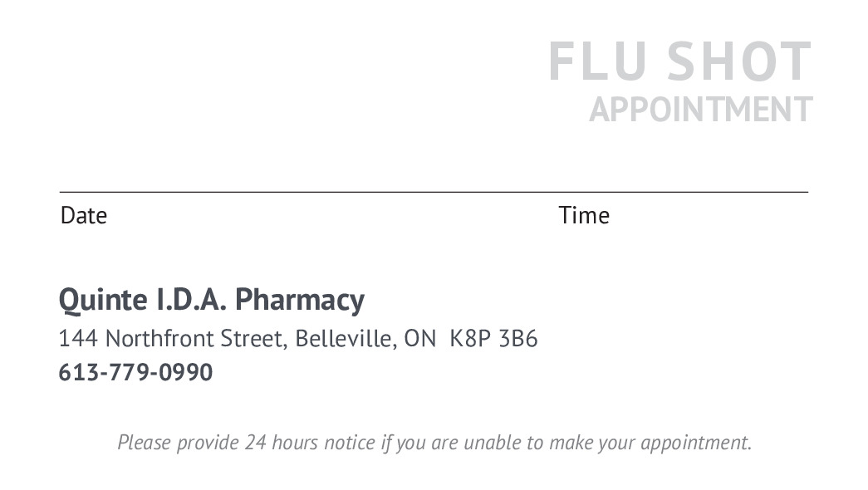Click the ON province abbreviation
The height and width of the screenshot is (490, 868).
point(419,339)
